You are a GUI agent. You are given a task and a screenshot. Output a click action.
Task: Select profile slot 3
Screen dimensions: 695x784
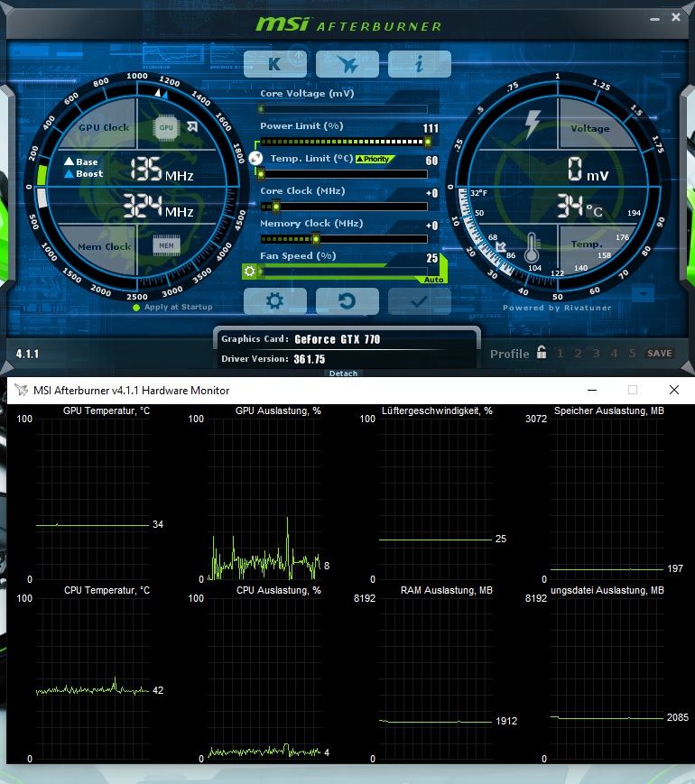click(596, 354)
